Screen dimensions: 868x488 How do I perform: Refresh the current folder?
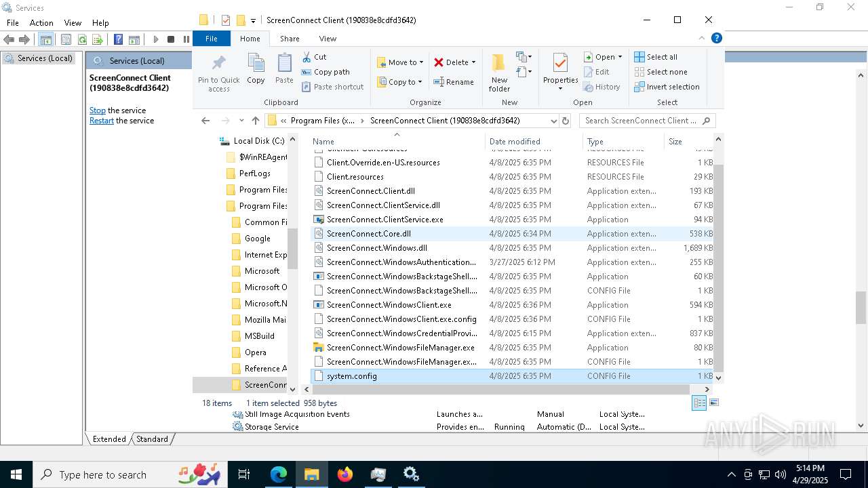[565, 121]
